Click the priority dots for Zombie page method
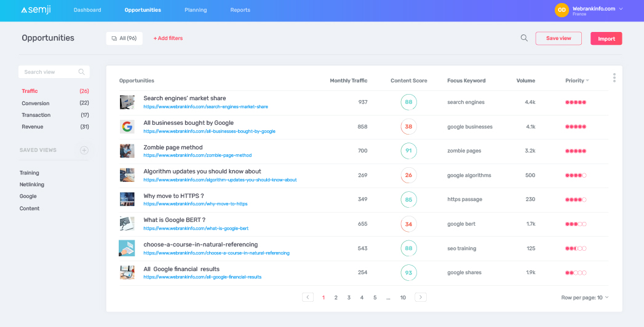Image resolution: width=644 pixels, height=327 pixels. click(x=575, y=151)
